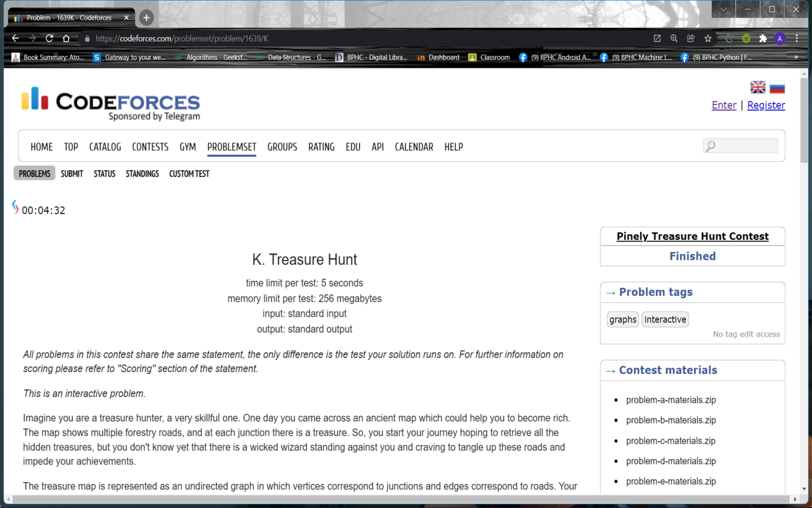Open the tab search dropdown arrow

[x=723, y=10]
